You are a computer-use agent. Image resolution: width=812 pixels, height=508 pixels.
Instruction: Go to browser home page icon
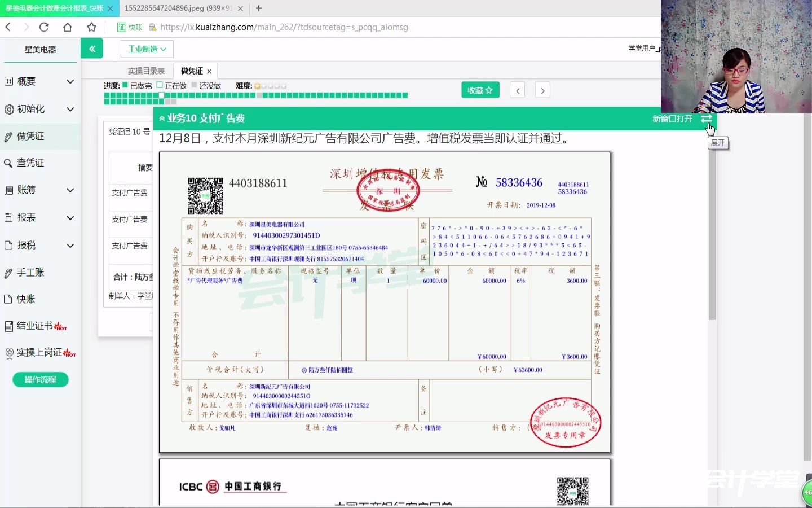68,27
